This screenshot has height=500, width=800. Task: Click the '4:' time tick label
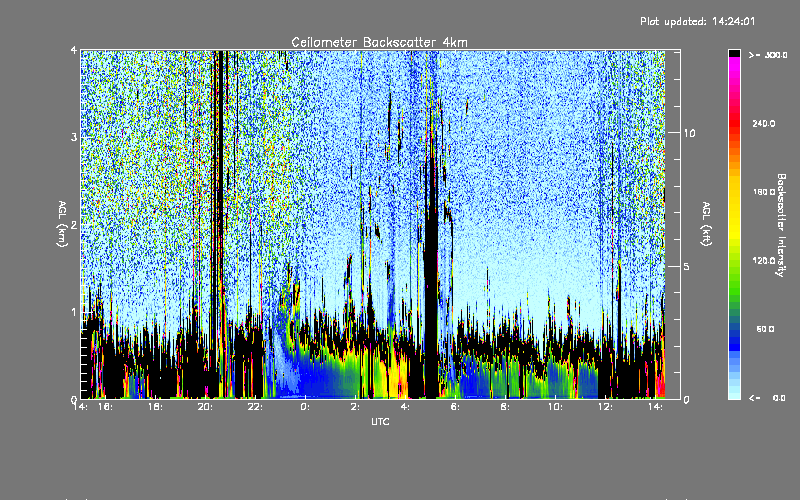[x=405, y=407]
